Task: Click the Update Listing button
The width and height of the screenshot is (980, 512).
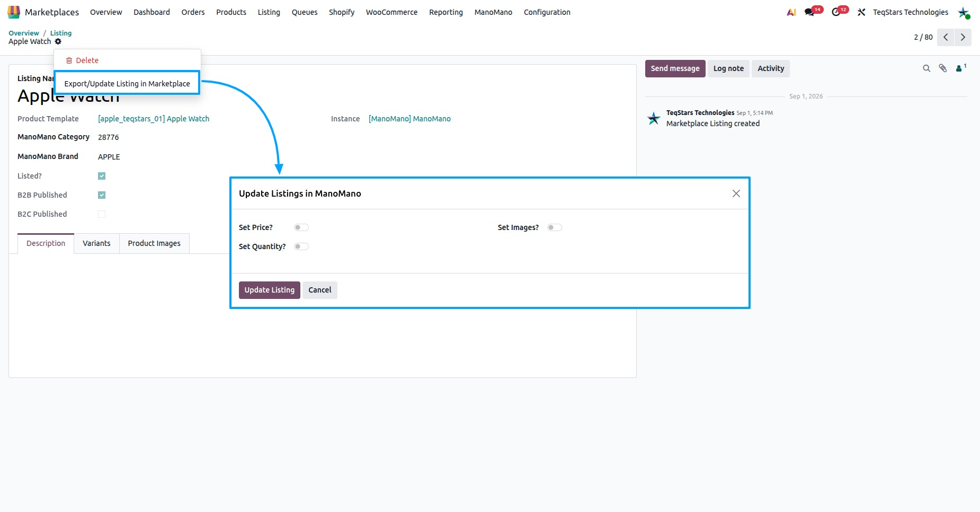Action: [270, 290]
